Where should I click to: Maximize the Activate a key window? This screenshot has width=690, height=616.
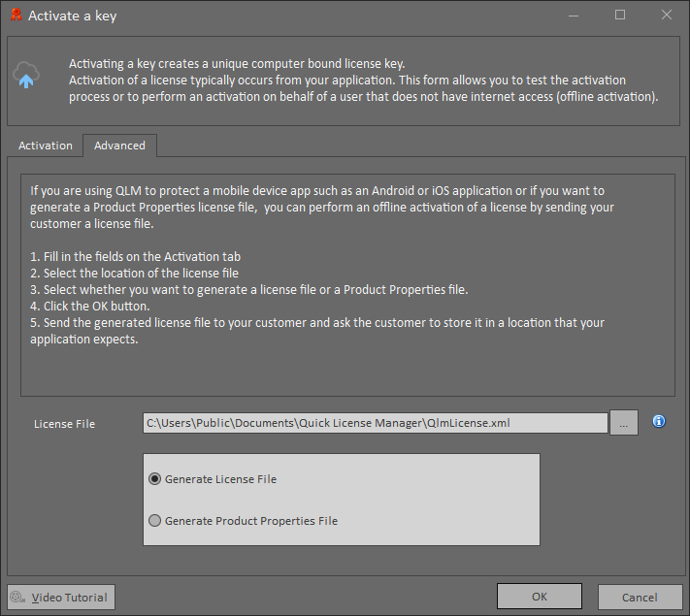[x=620, y=15]
